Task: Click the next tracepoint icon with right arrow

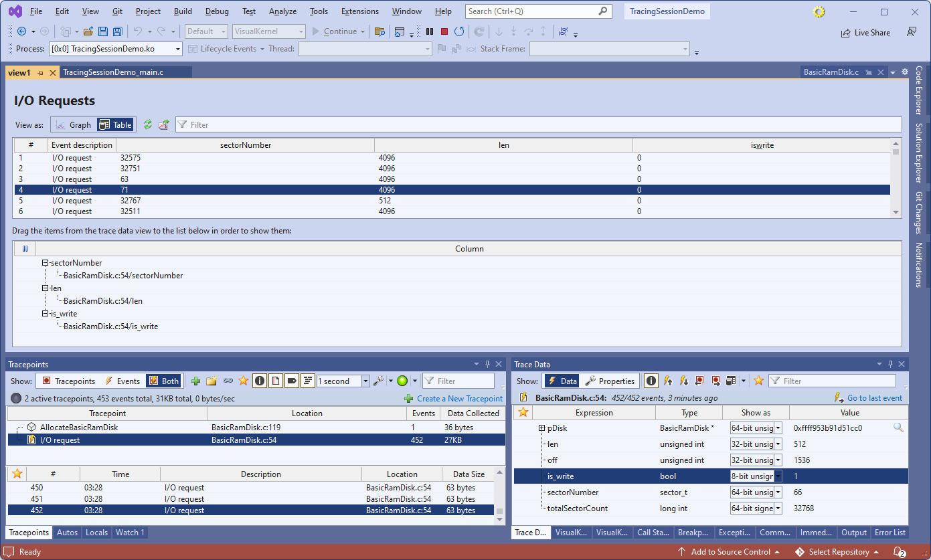Action: [x=715, y=381]
